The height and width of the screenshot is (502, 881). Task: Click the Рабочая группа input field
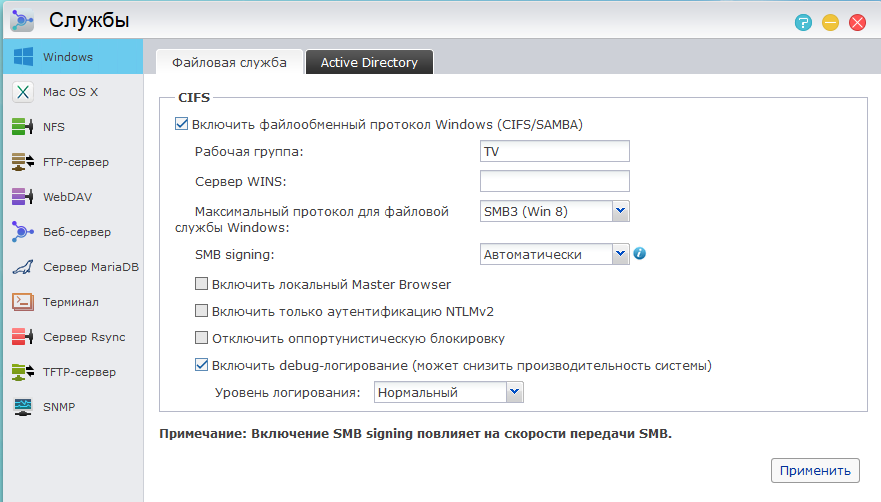click(554, 151)
